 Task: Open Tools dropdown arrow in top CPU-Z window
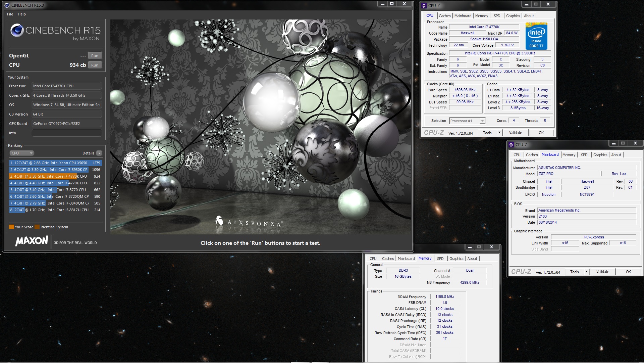(x=499, y=133)
